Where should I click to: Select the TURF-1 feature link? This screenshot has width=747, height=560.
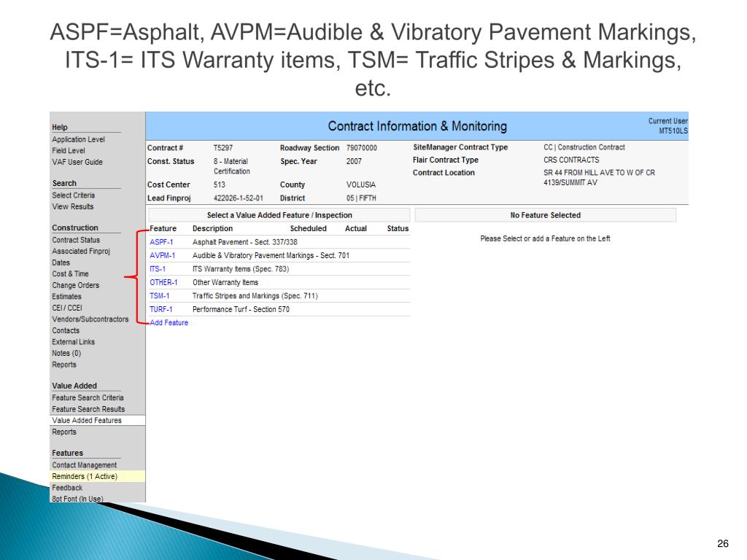pos(161,309)
